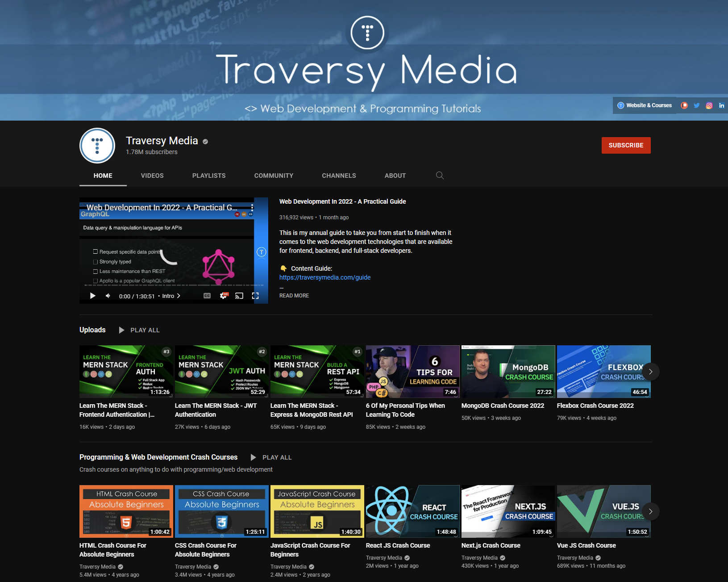Switch to the Channels tab
The image size is (728, 582).
tap(339, 176)
